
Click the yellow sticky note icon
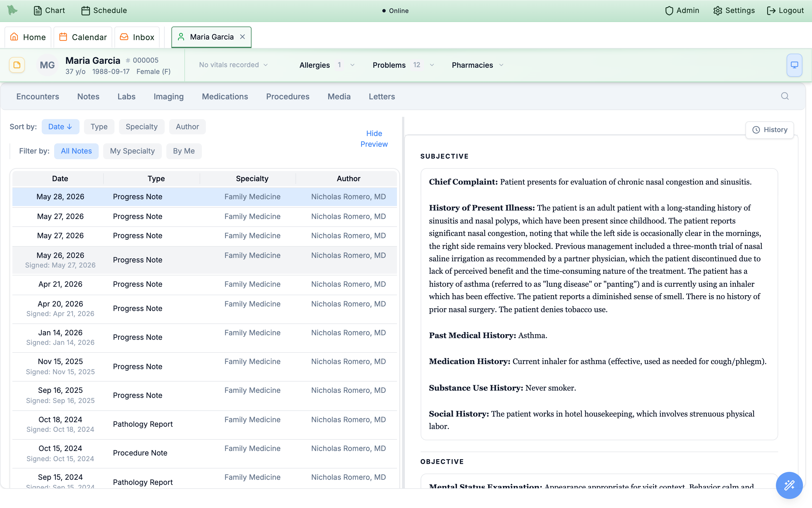(x=17, y=65)
